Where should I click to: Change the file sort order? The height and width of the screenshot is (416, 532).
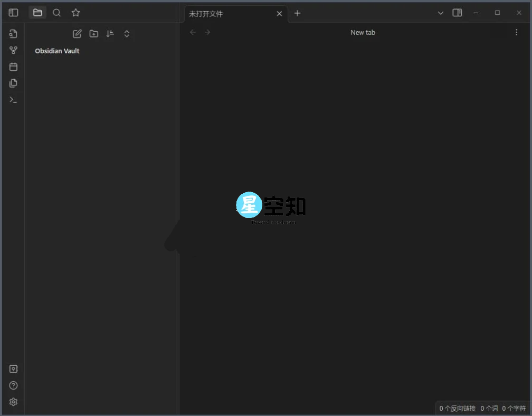click(110, 33)
